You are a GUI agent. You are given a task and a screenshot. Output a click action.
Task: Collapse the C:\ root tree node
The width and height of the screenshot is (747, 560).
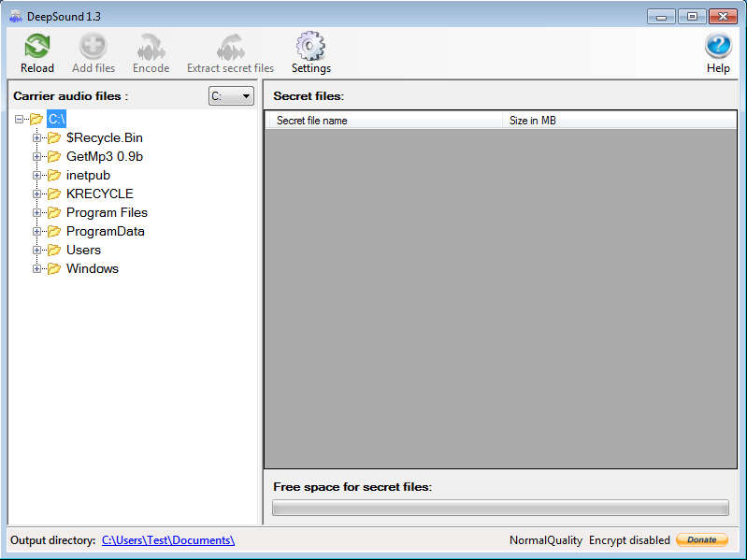19,119
